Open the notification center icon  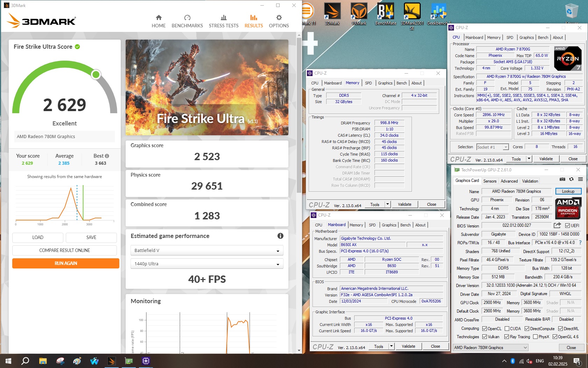click(x=577, y=361)
